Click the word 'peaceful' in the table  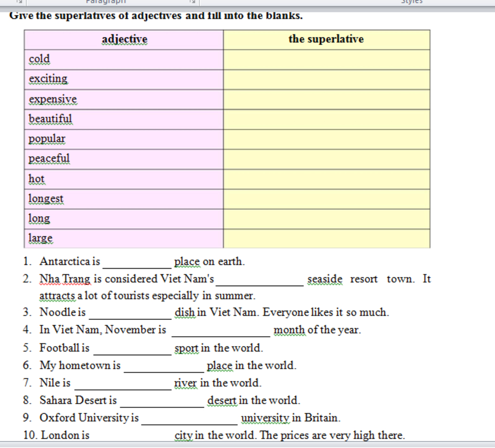click(x=49, y=159)
